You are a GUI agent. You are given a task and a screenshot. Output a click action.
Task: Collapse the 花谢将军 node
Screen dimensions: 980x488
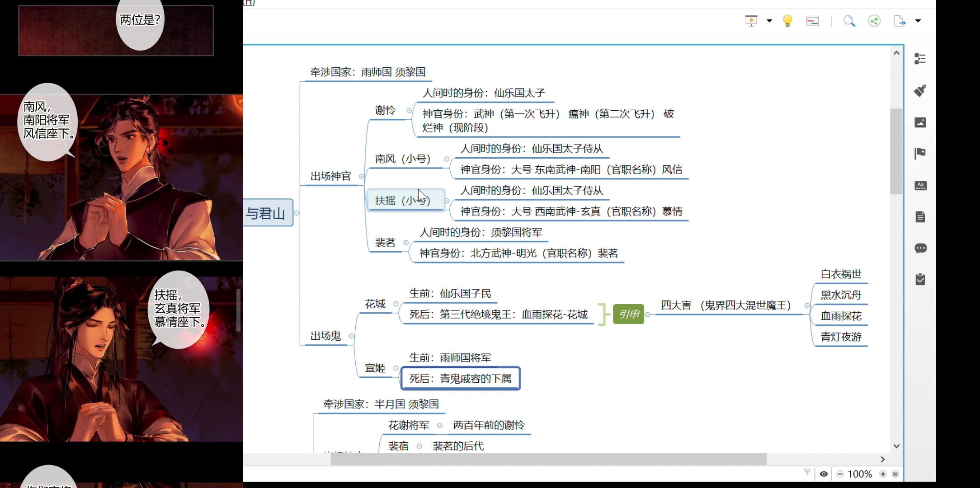[x=440, y=426]
